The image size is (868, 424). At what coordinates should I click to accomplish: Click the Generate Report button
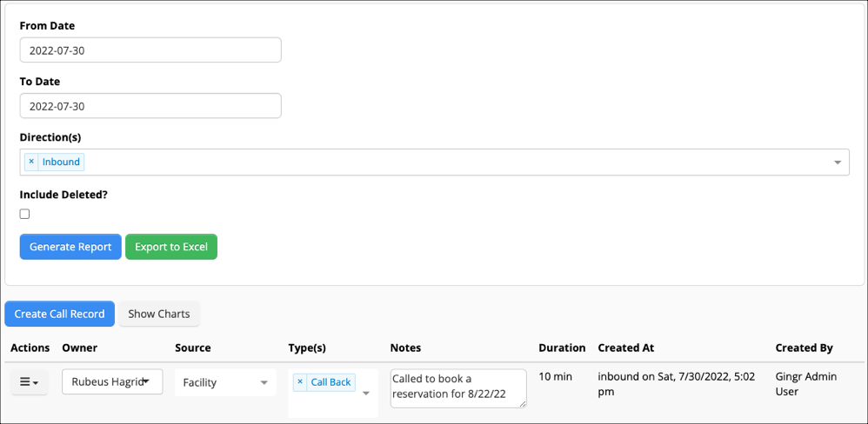click(x=70, y=247)
